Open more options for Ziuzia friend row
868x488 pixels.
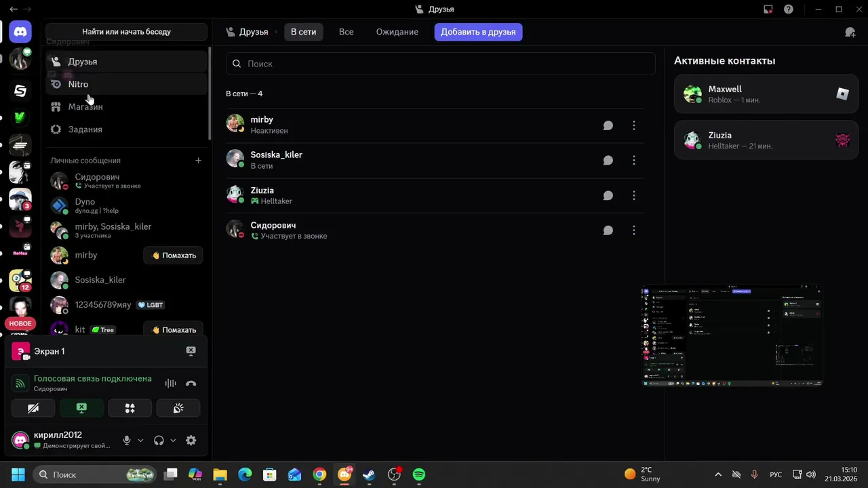634,196
